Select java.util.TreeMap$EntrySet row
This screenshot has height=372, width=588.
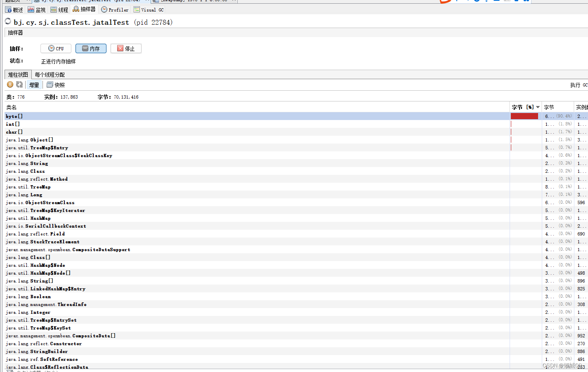coord(296,320)
